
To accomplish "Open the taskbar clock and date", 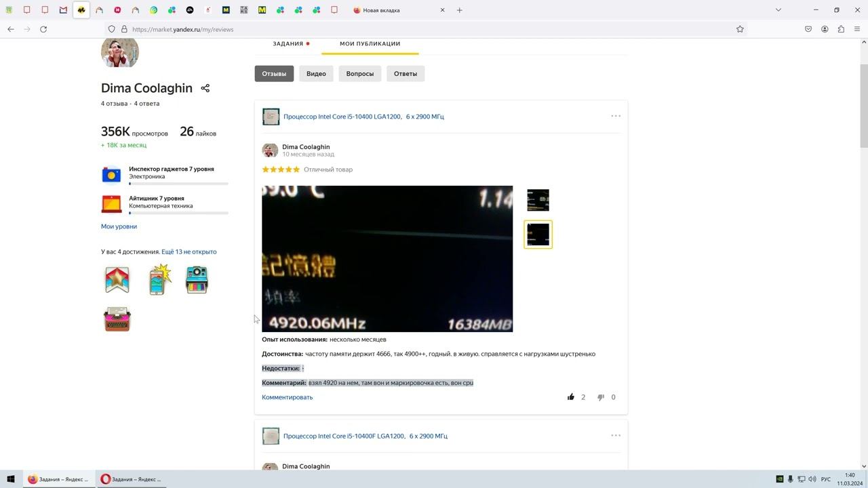I will click(850, 479).
